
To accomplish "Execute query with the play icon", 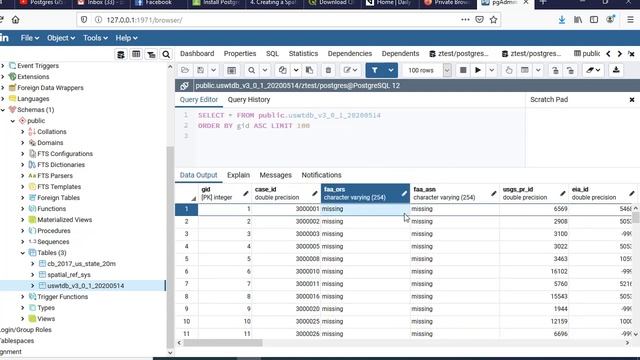I will pyautogui.click(x=478, y=70).
